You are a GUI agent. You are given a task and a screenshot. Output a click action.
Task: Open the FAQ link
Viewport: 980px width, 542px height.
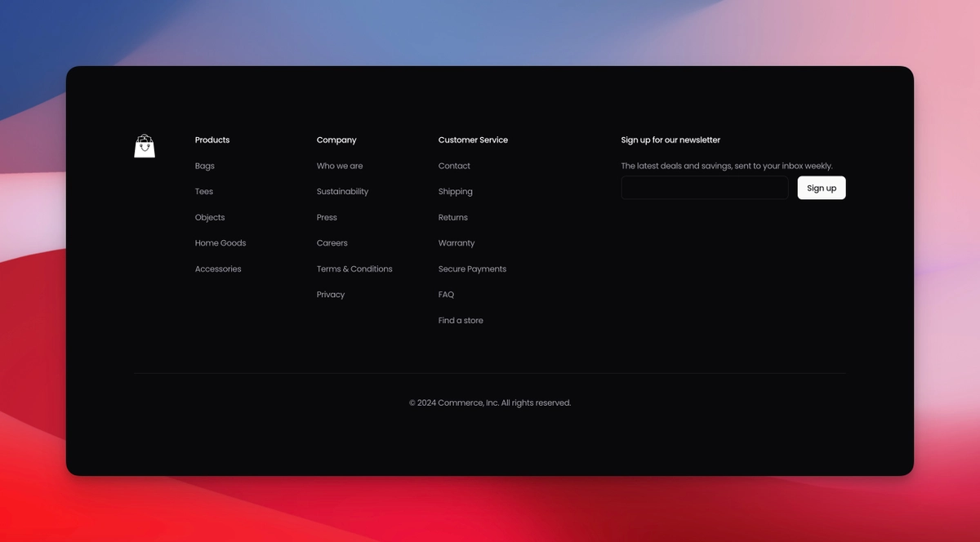tap(446, 295)
